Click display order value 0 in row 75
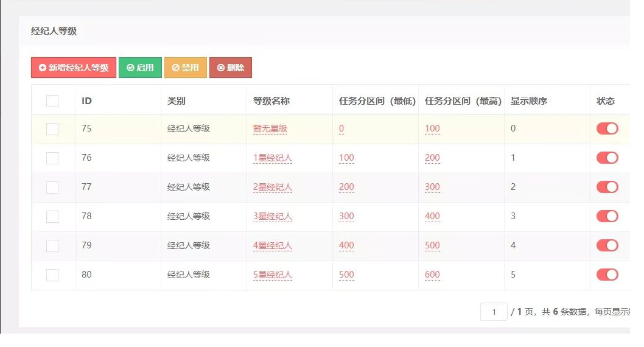 point(513,128)
